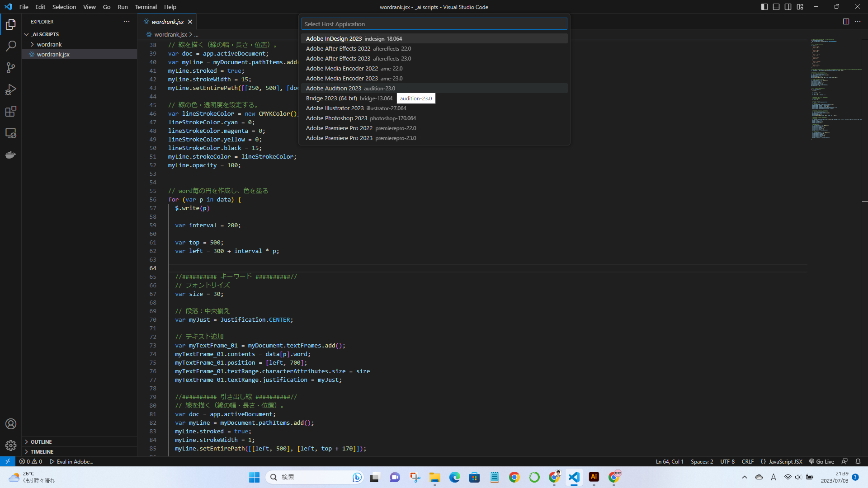Split the editor to the right
The image size is (868, 488).
pyautogui.click(x=846, y=22)
